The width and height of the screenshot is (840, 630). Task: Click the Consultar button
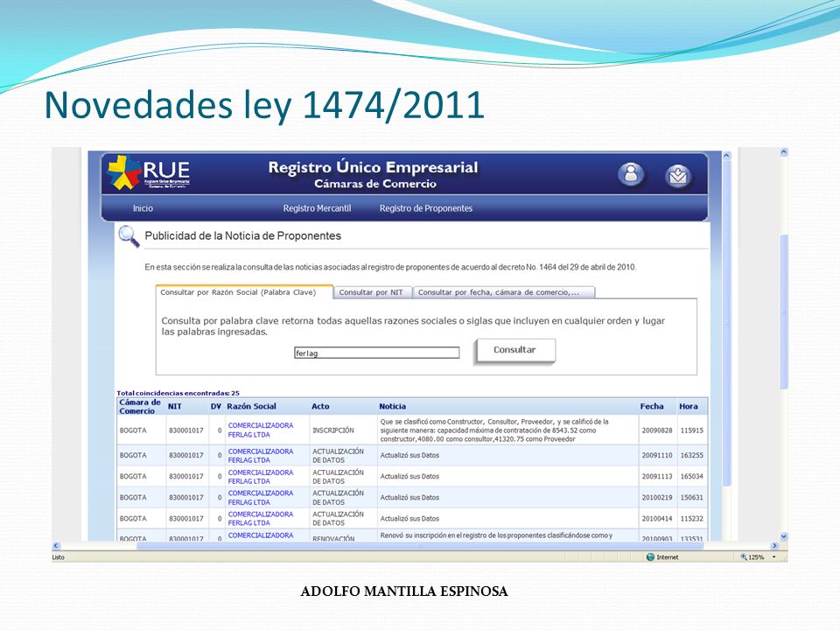pyautogui.click(x=514, y=350)
